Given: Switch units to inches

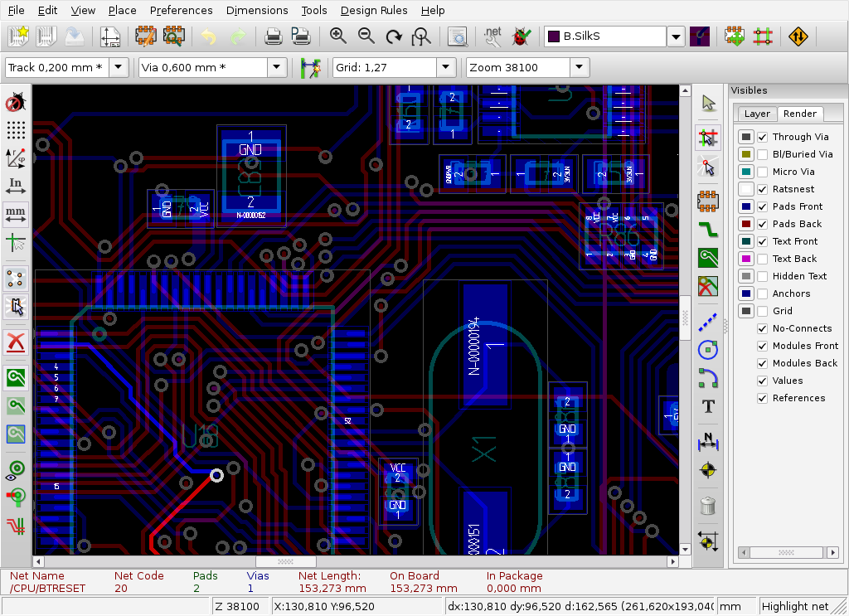Looking at the screenshot, I should point(16,185).
